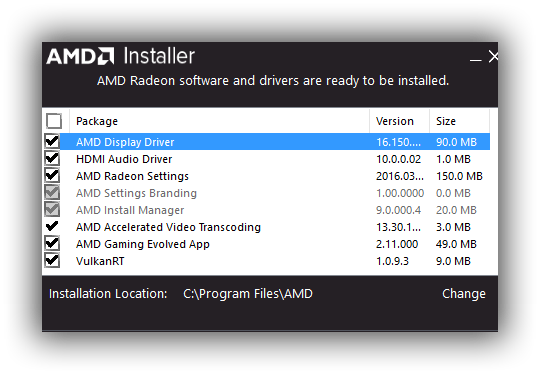The image size is (540, 374).
Task: Click the 9.0 MB size value
Action: (453, 261)
